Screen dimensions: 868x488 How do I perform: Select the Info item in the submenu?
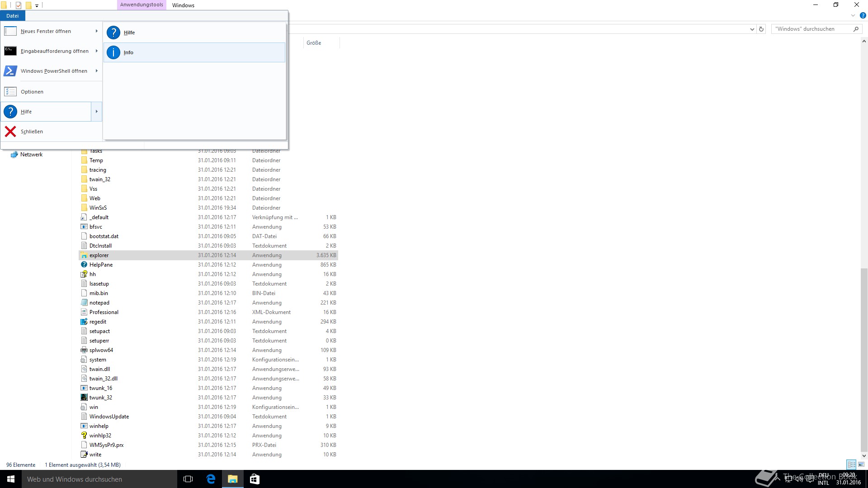194,52
